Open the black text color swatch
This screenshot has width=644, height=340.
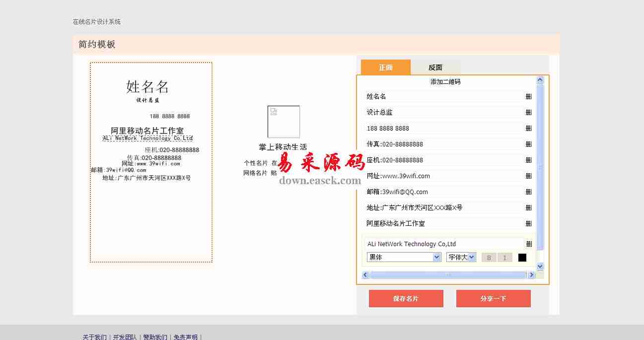click(522, 258)
